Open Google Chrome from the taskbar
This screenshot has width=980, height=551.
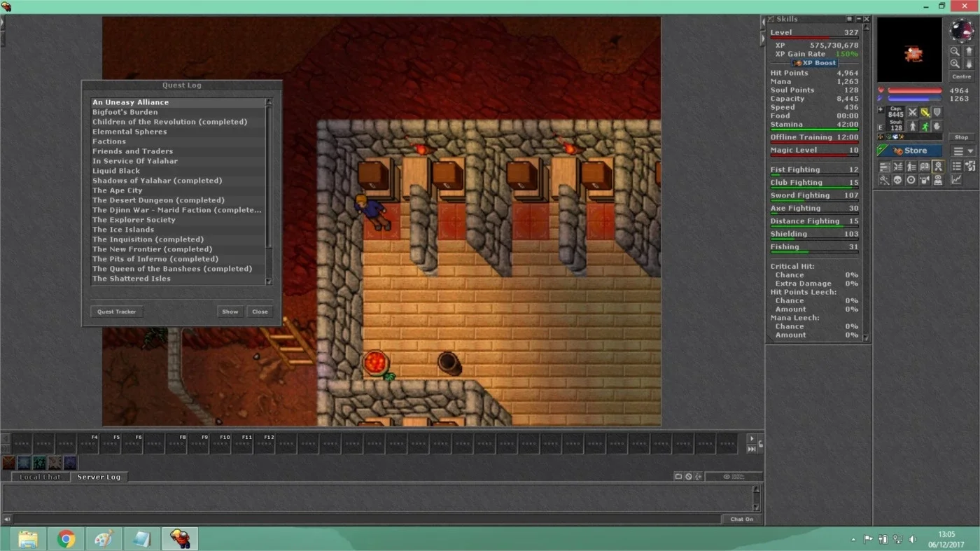click(66, 538)
